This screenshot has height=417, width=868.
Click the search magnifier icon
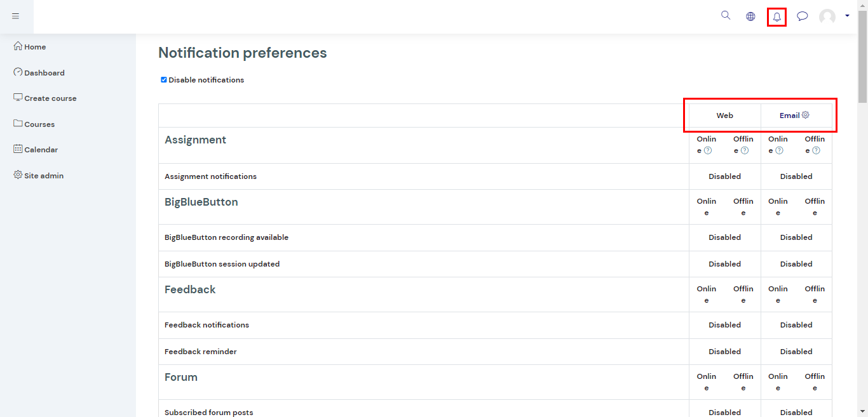point(726,15)
